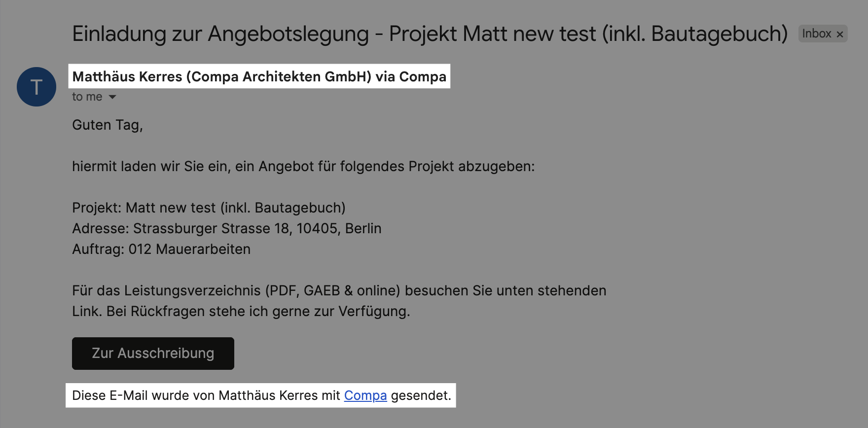
Task: Remove the Inbox label with the x
Action: (x=840, y=34)
